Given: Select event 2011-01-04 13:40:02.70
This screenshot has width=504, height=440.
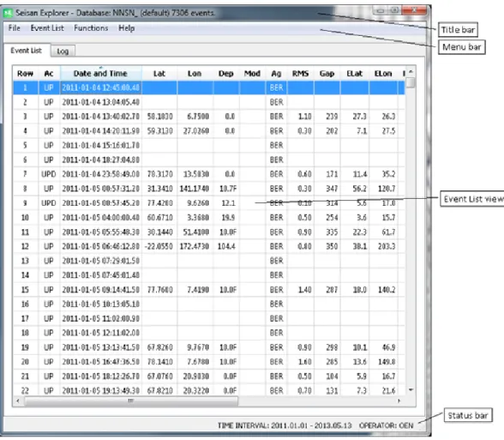Looking at the screenshot, I should (x=209, y=117).
